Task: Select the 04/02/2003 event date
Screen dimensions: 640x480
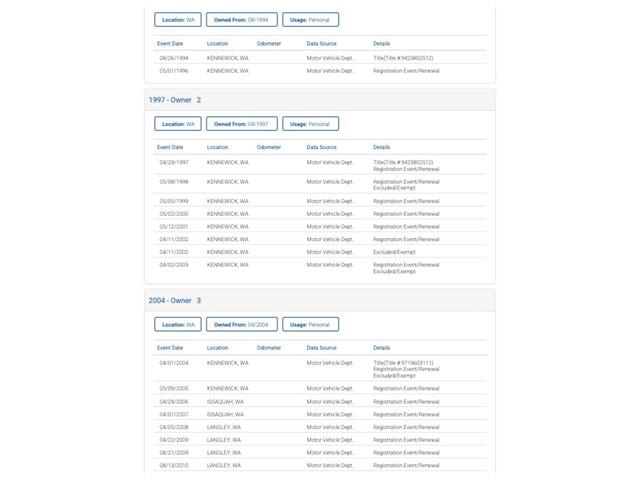Action: (174, 265)
